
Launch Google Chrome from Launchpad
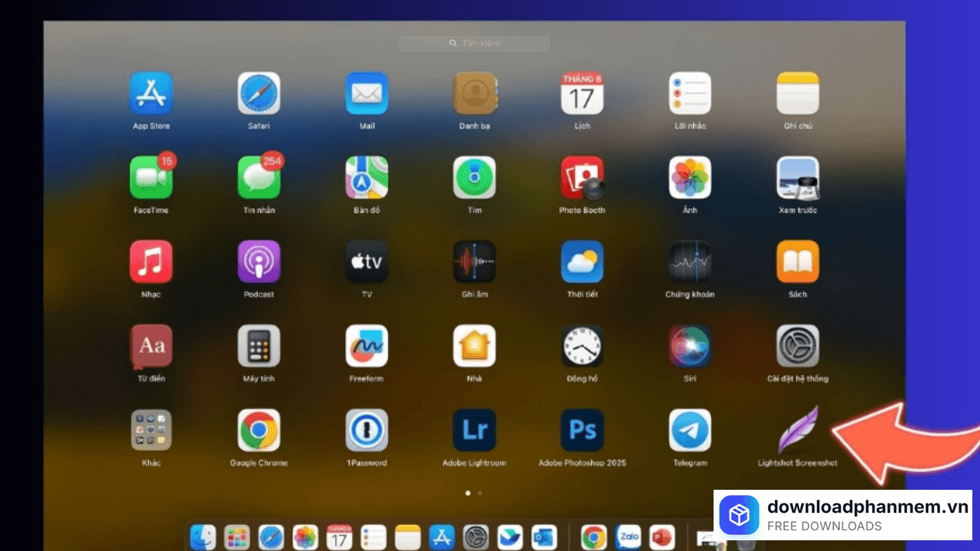(259, 430)
